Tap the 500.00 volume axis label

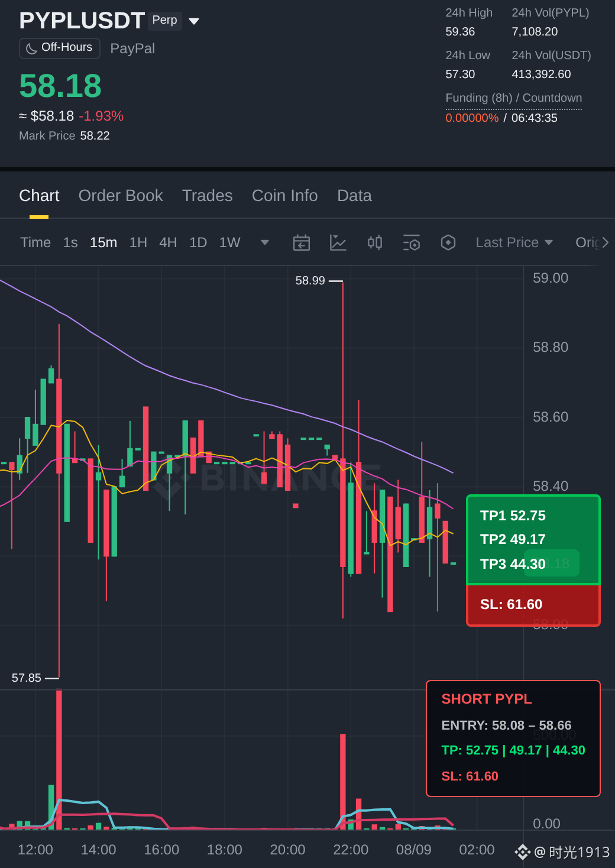tap(555, 735)
